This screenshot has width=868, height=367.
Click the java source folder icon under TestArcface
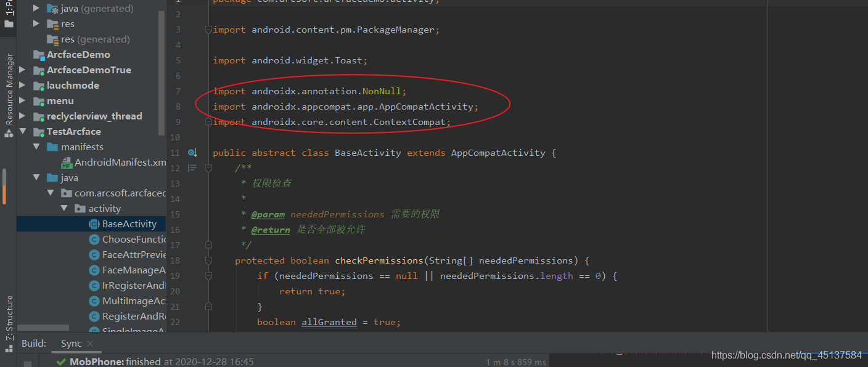(x=52, y=177)
